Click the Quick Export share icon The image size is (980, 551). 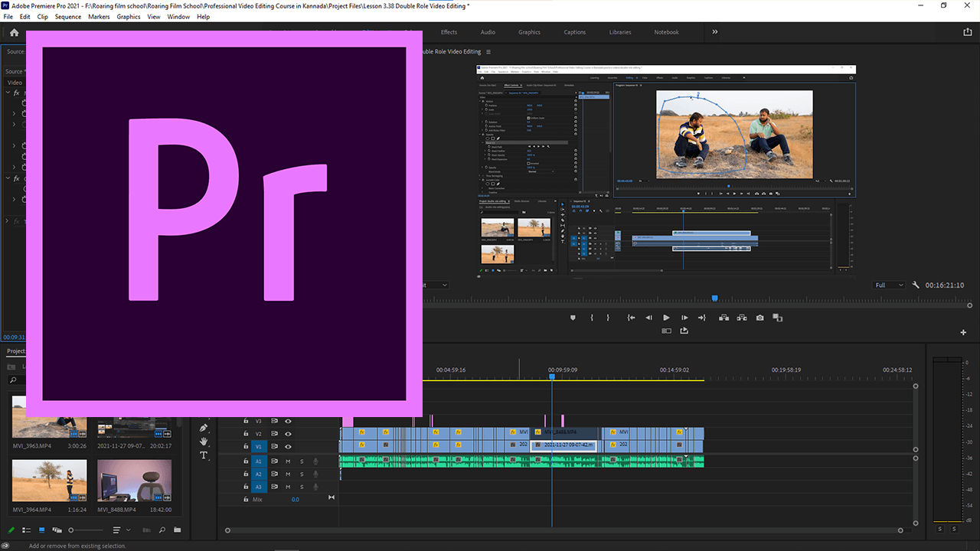968,32
